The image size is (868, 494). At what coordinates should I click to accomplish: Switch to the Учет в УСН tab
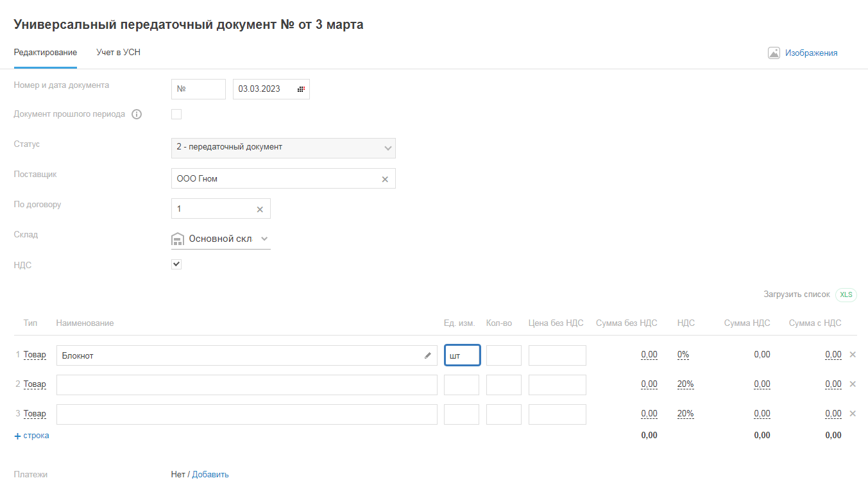click(118, 53)
